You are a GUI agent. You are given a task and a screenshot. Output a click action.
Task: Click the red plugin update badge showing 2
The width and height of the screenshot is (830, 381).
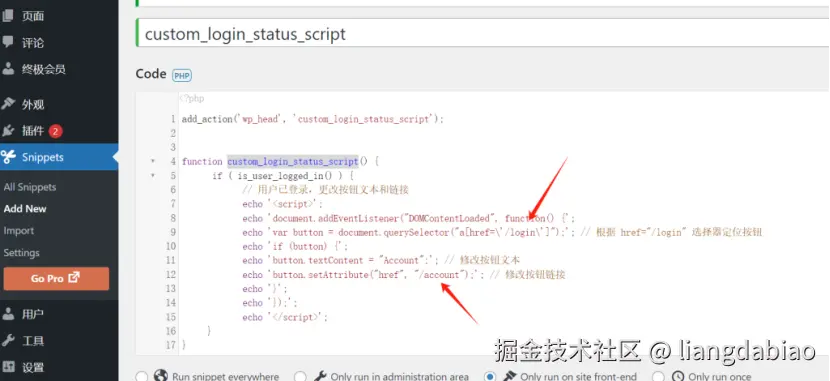click(x=56, y=131)
